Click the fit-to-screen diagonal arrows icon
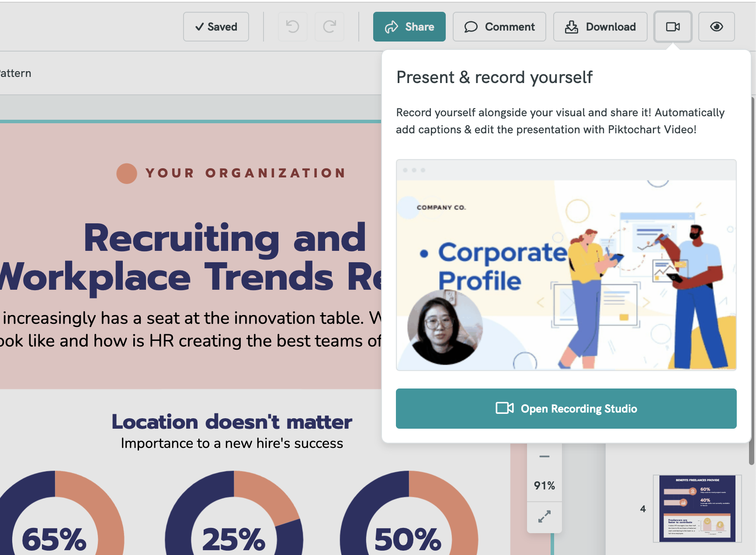This screenshot has height=555, width=756. pos(544,517)
